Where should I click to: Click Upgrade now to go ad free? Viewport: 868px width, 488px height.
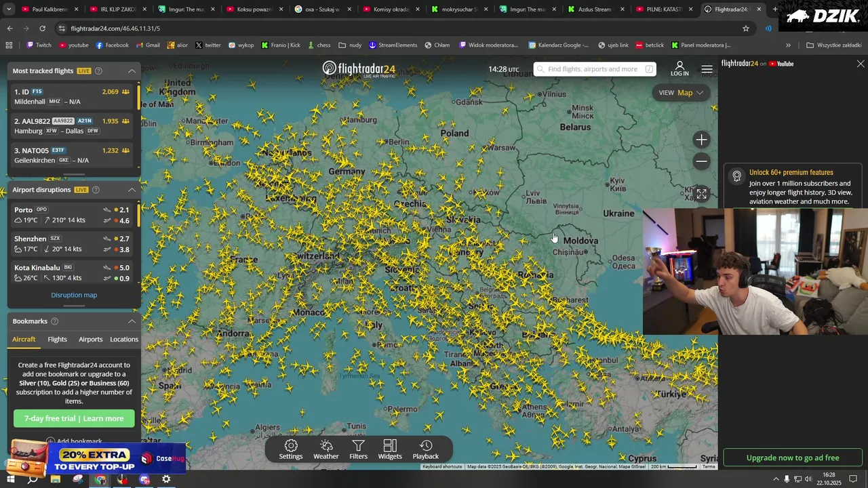792,457
